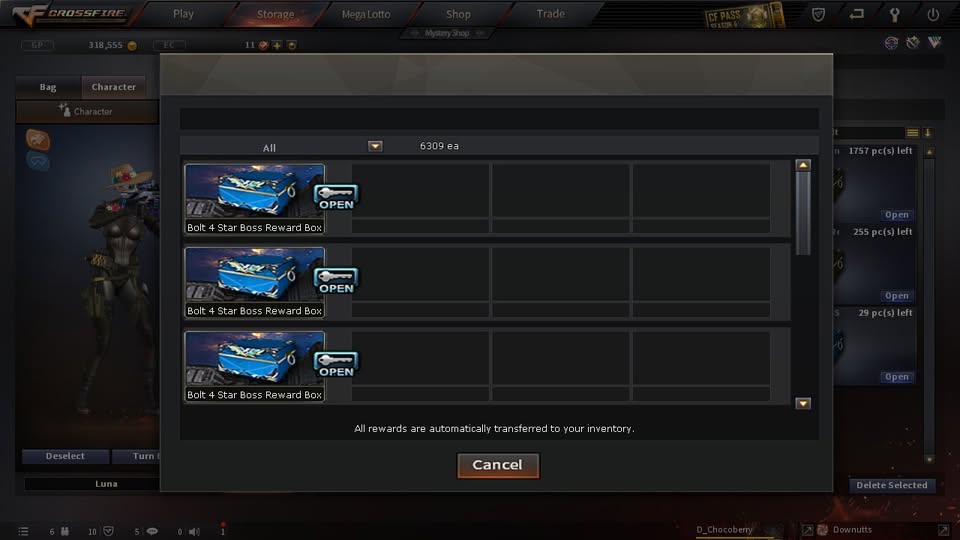Click the shield icon in top bar
The image size is (960, 540).
click(x=819, y=14)
